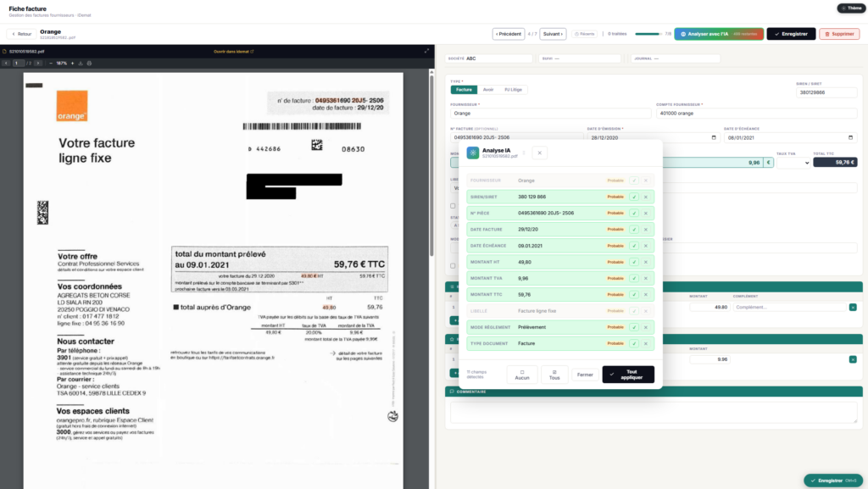Reject the Montant TTC suggestion

click(645, 295)
